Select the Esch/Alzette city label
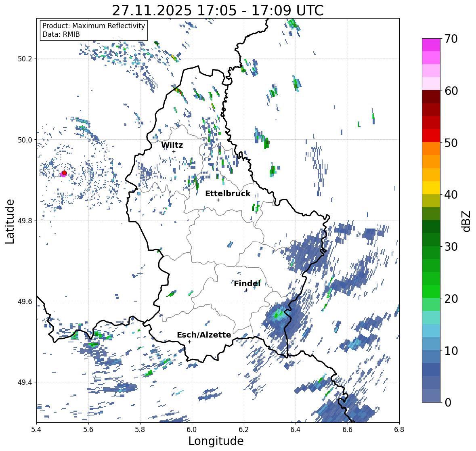476x451 pixels. coord(204,335)
